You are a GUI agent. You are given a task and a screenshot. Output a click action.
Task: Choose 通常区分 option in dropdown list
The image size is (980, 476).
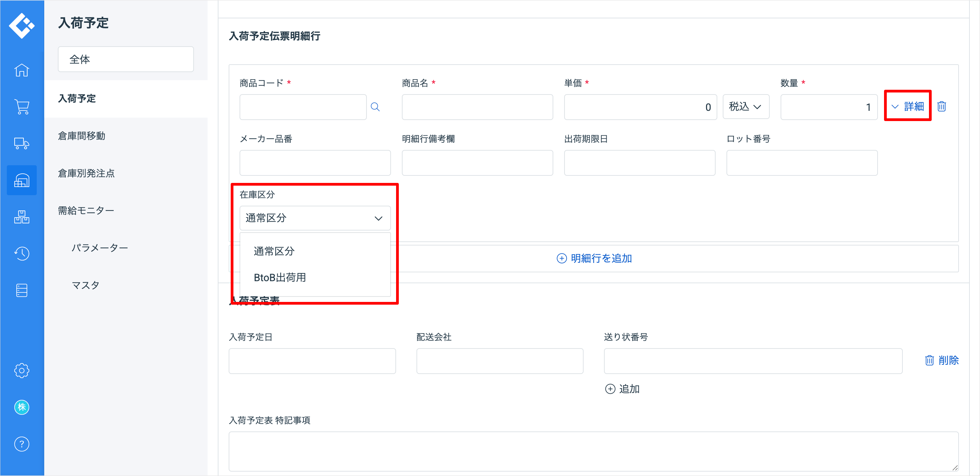pyautogui.click(x=274, y=251)
